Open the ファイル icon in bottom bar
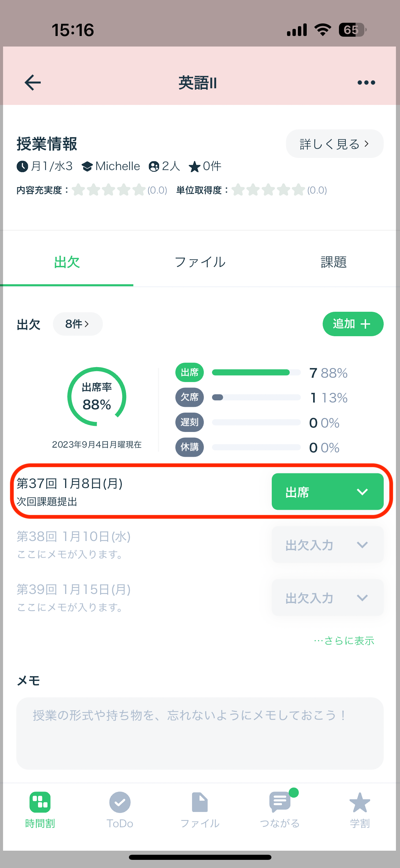 pos(200,802)
